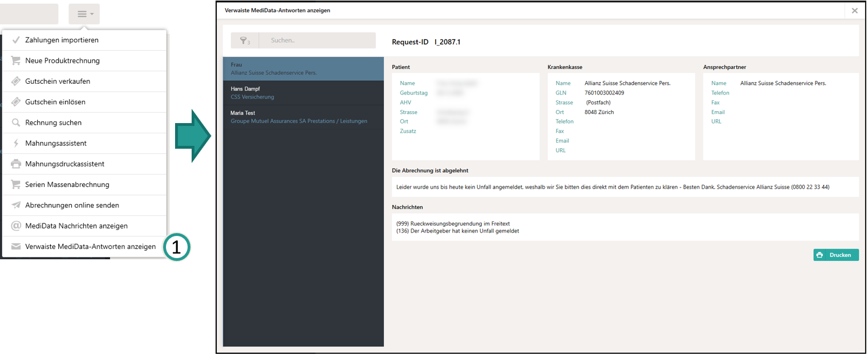Click the checkmark icon beside Zahlungen importieren

[16, 40]
